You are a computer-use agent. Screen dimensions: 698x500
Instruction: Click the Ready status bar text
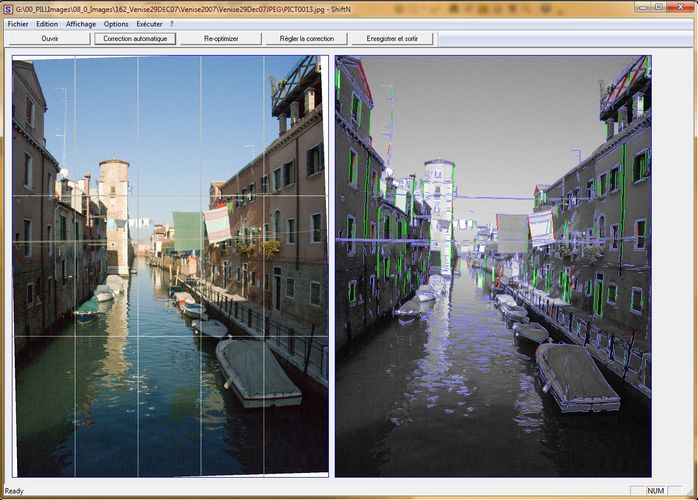14,491
